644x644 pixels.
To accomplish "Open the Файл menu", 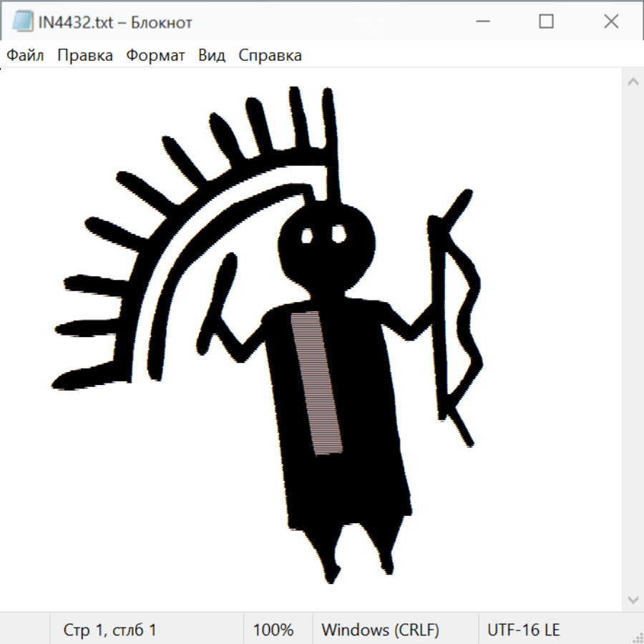I will coord(26,56).
